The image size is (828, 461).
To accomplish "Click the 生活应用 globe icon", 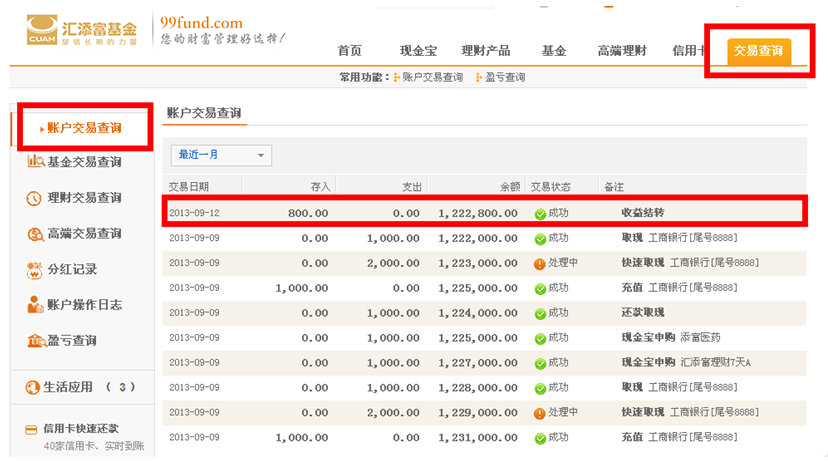I will (31, 387).
